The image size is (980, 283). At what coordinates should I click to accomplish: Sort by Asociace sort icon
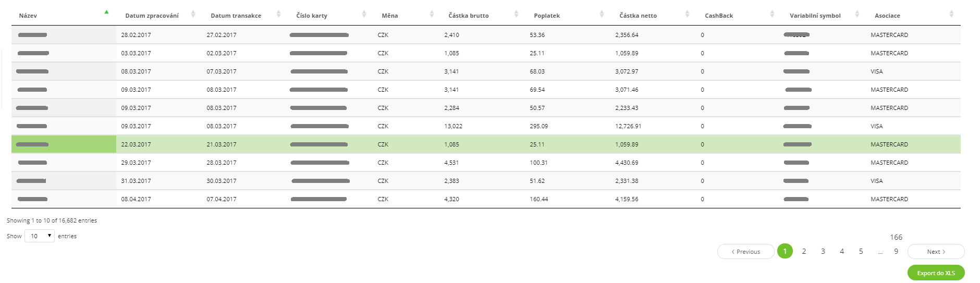click(x=951, y=14)
